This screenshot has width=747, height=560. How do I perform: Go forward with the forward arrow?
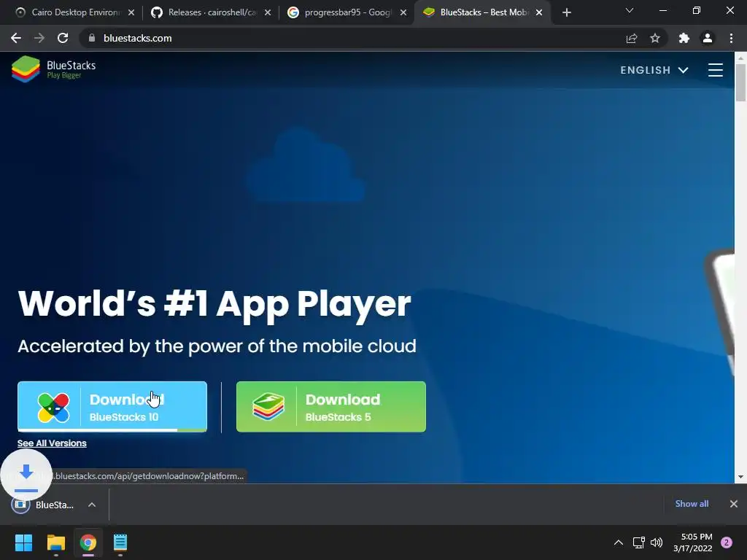point(39,38)
